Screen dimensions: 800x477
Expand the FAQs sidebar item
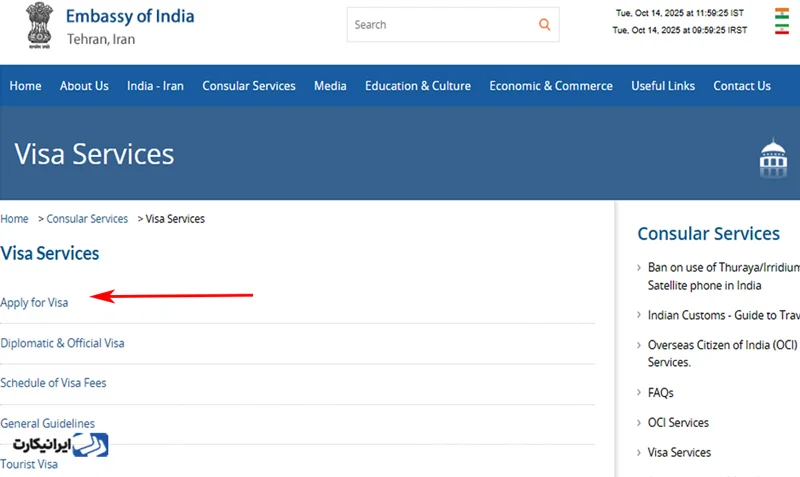pyautogui.click(x=660, y=393)
